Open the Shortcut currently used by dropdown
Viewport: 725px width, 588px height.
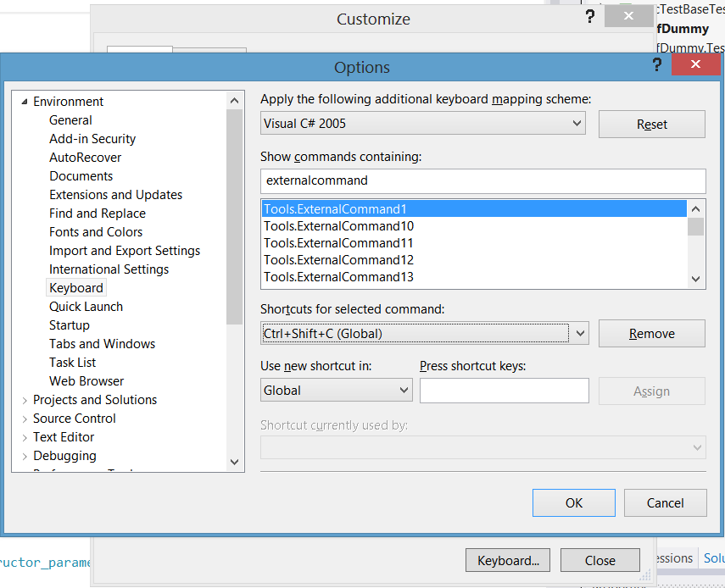point(697,447)
